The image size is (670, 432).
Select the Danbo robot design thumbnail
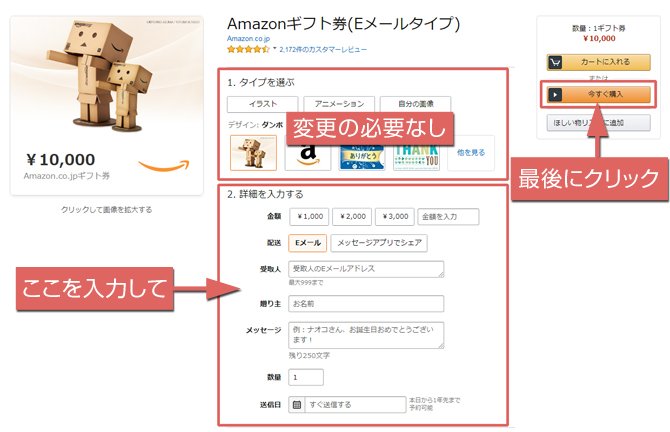pos(253,153)
